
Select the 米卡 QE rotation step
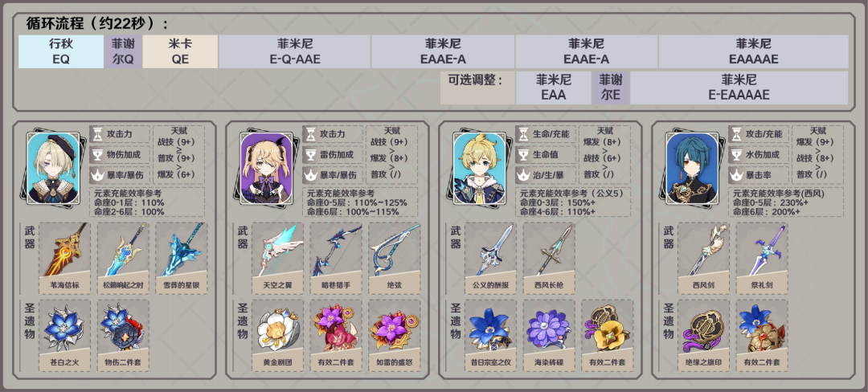(181, 51)
